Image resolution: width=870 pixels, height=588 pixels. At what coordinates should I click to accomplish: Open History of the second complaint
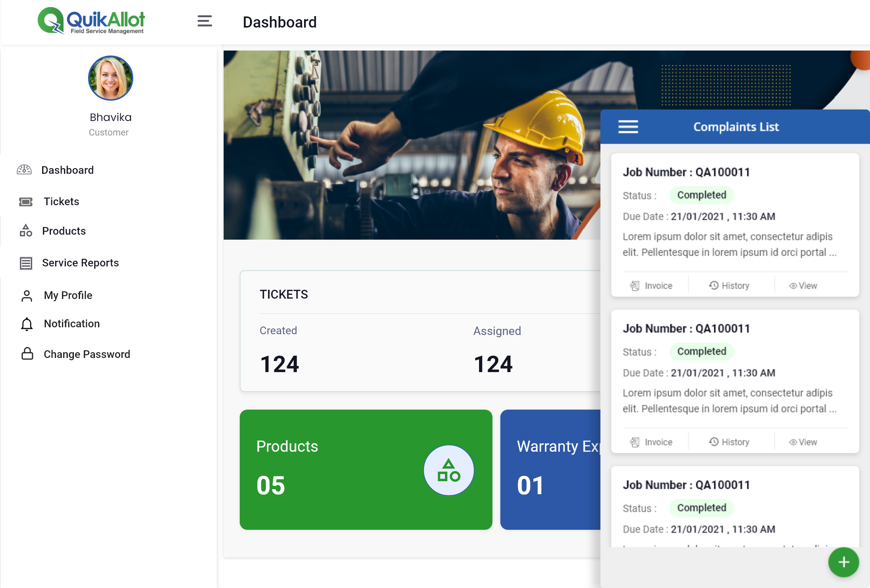[729, 442]
